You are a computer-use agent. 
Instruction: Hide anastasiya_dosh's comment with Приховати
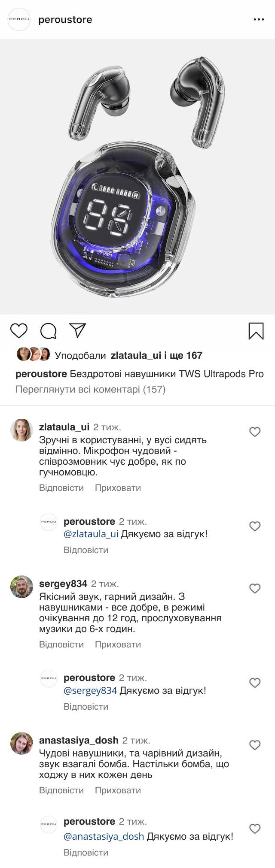[x=118, y=790]
